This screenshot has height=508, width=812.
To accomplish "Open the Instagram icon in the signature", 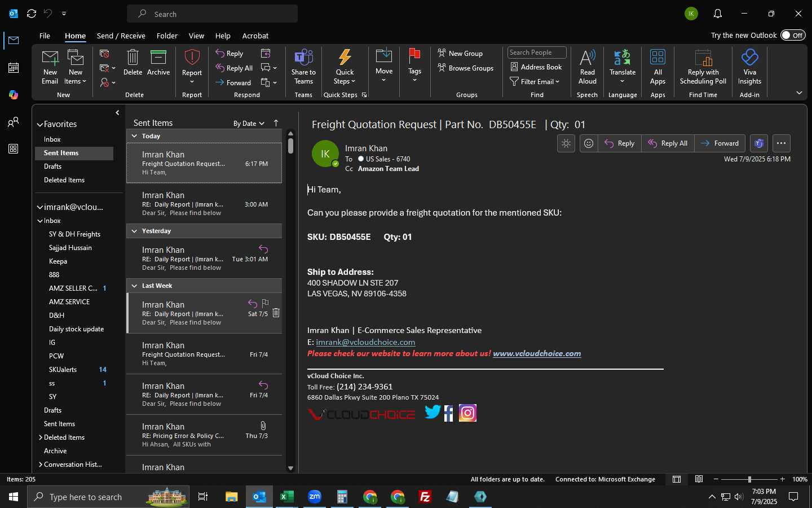I will [467, 413].
